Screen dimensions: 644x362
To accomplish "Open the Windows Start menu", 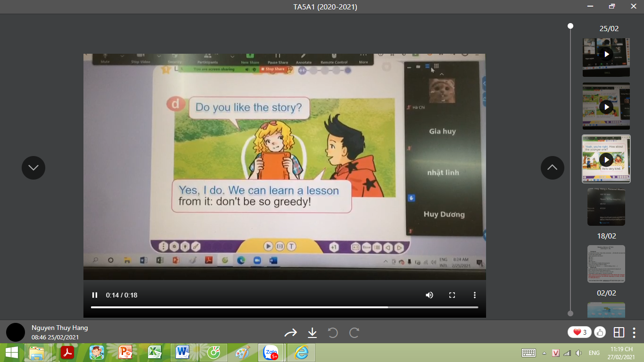I will click(12, 353).
